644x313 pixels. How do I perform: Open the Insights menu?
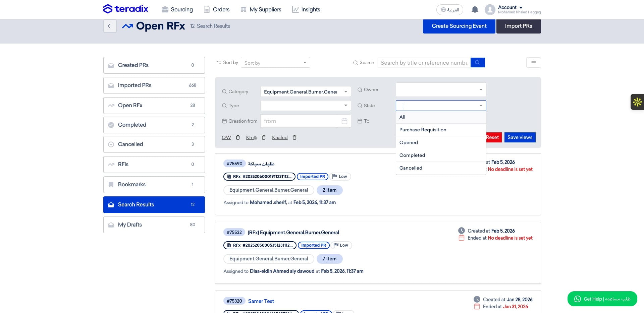pyautogui.click(x=306, y=9)
